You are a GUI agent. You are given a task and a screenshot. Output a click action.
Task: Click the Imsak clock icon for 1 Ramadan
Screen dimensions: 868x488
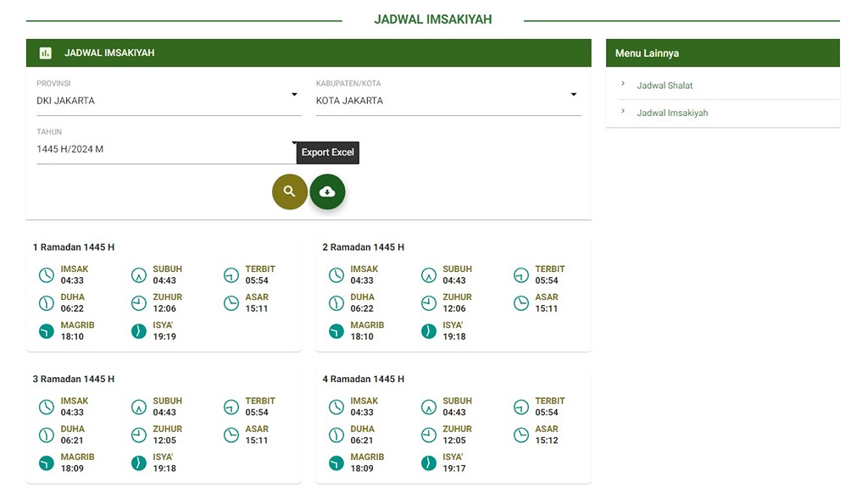pyautogui.click(x=46, y=275)
